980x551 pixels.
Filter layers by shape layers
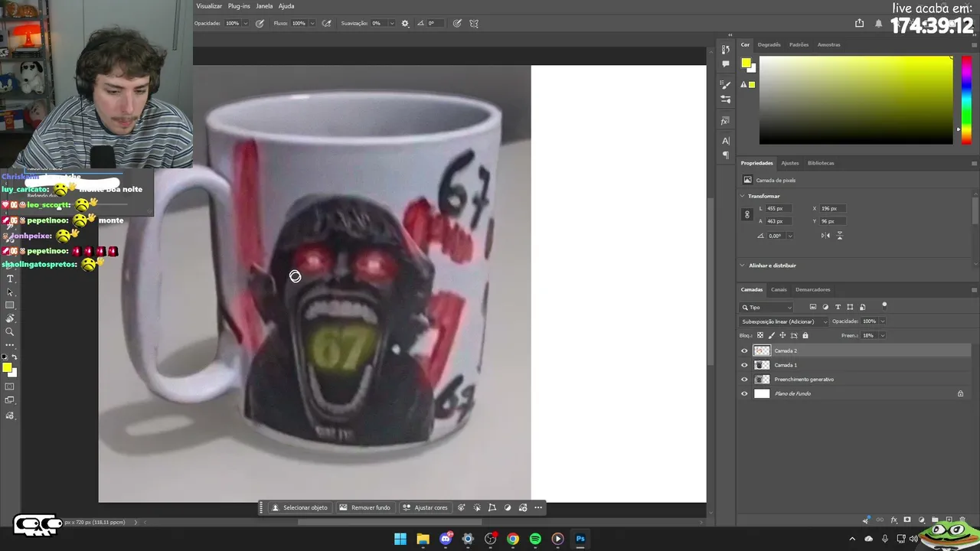(x=850, y=307)
